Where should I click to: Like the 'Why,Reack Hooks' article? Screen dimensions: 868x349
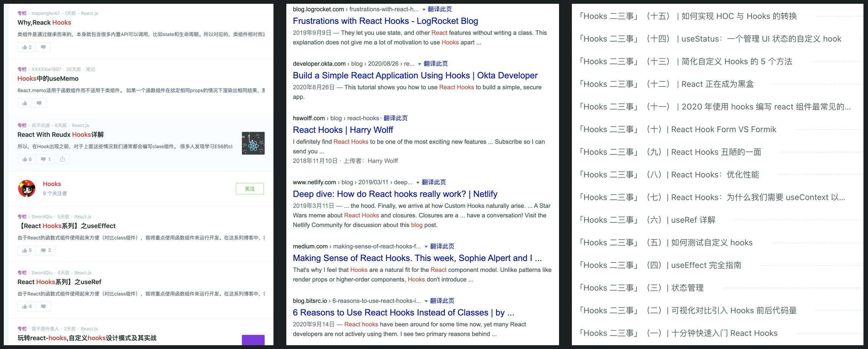pyautogui.click(x=26, y=47)
